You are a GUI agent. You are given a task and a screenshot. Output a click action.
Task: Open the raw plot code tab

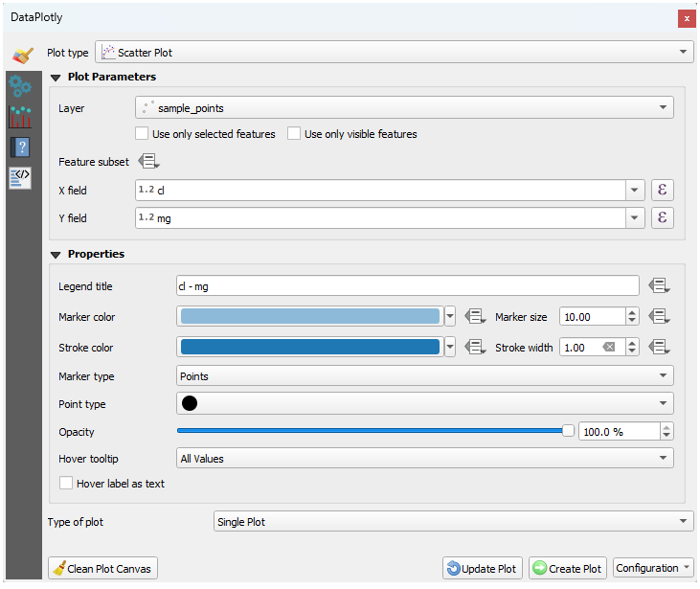[20, 178]
